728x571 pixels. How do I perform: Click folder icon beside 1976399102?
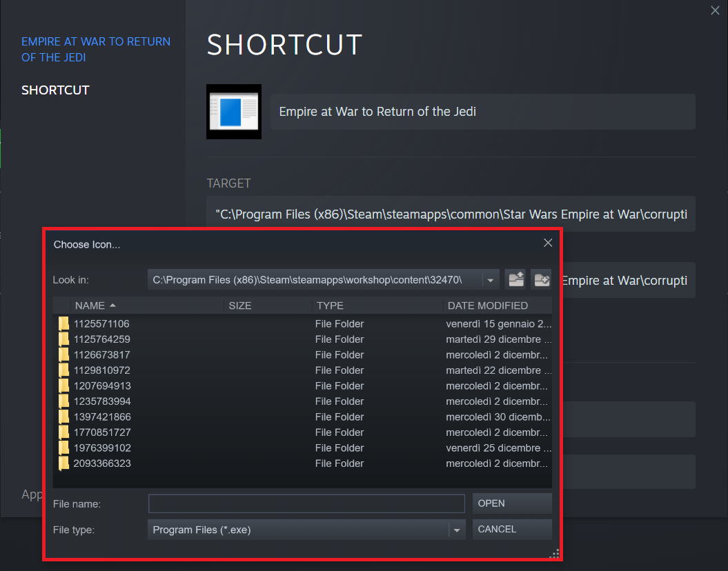[63, 448]
